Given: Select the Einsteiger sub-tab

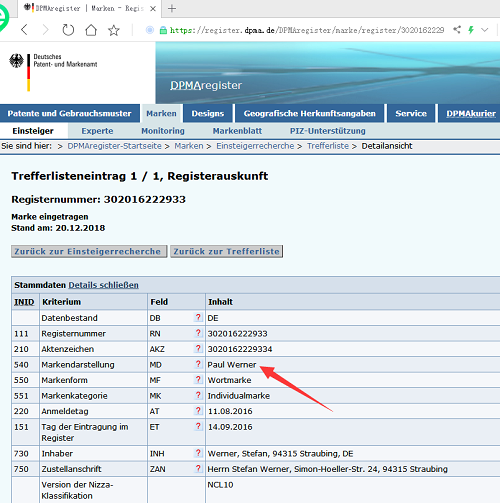Looking at the screenshot, I should point(33,131).
